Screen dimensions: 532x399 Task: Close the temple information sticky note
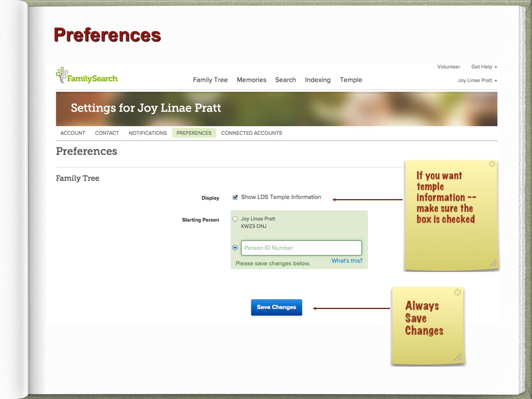pos(492,164)
